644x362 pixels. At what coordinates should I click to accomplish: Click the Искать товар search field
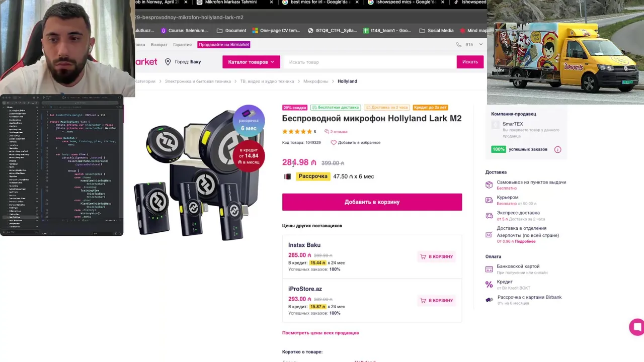[370, 62]
